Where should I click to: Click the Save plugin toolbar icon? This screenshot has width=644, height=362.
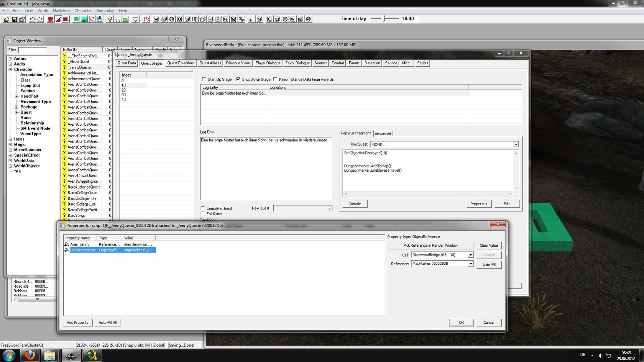[14, 19]
